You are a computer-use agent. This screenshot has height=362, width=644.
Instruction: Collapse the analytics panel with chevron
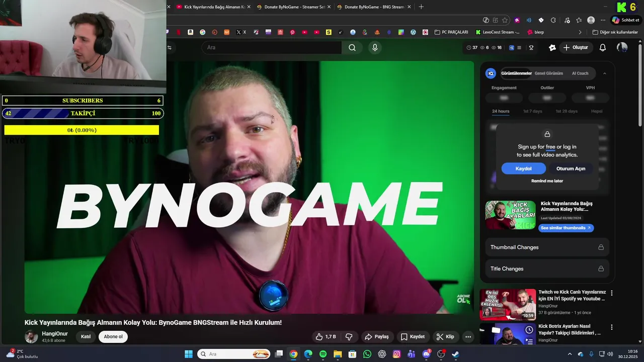604,73
